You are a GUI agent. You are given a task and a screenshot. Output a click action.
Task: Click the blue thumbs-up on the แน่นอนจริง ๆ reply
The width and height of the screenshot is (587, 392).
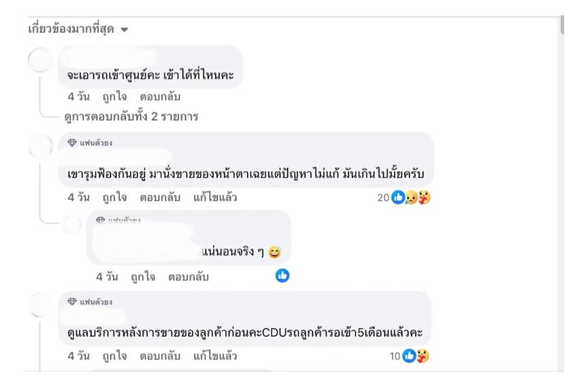click(282, 276)
